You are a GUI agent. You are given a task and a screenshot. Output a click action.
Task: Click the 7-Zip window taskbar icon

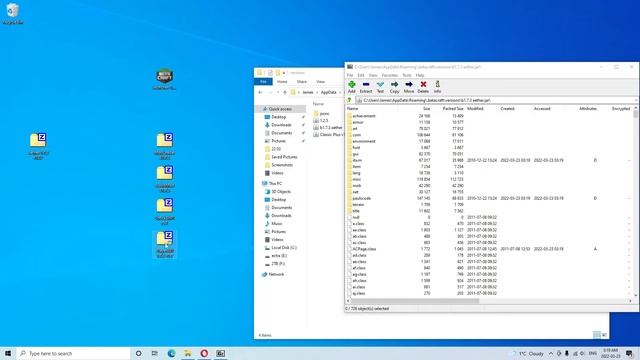[220, 353]
